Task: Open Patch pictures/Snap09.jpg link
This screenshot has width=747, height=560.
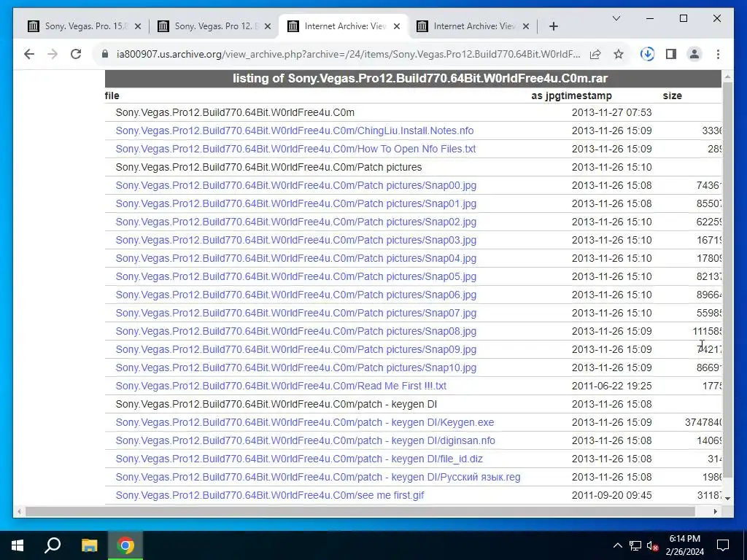Action: [x=296, y=349]
